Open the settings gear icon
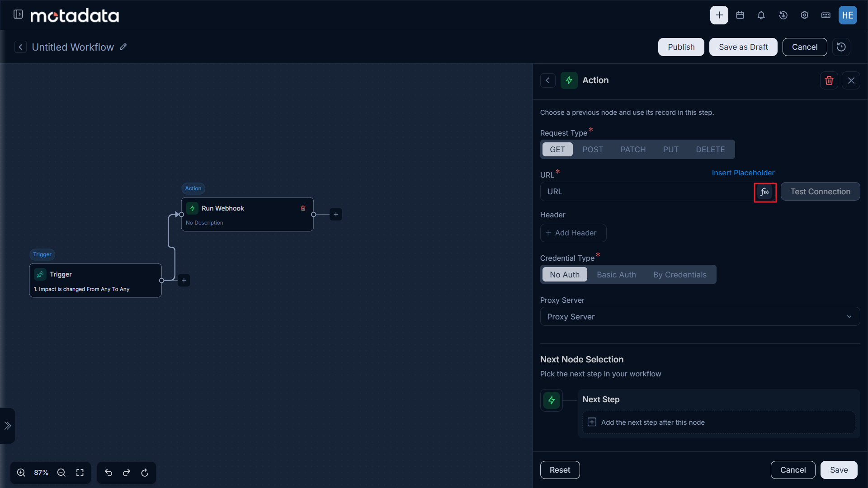 pos(805,15)
